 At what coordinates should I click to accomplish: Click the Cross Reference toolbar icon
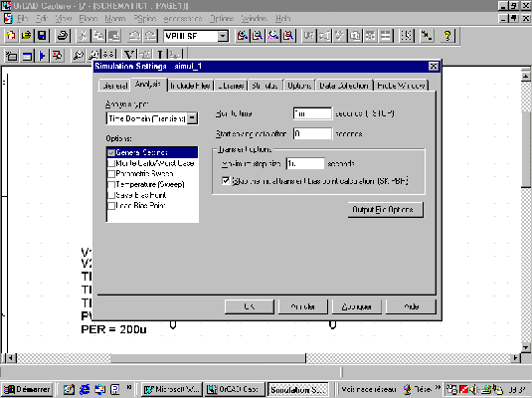(371, 36)
